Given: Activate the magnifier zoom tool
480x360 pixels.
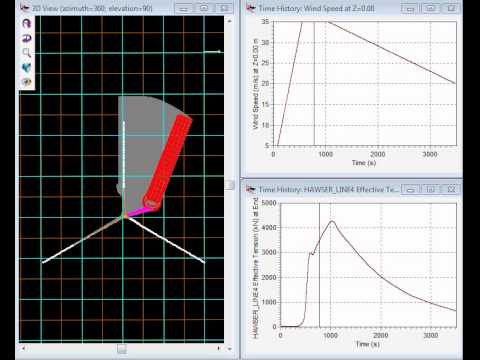Looking at the screenshot, I should [27, 53].
